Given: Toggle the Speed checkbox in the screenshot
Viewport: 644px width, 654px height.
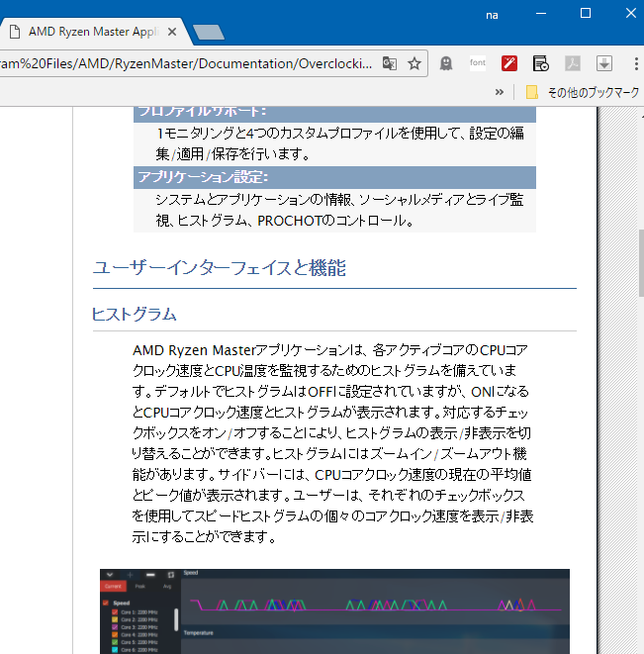Looking at the screenshot, I should 106,603.
